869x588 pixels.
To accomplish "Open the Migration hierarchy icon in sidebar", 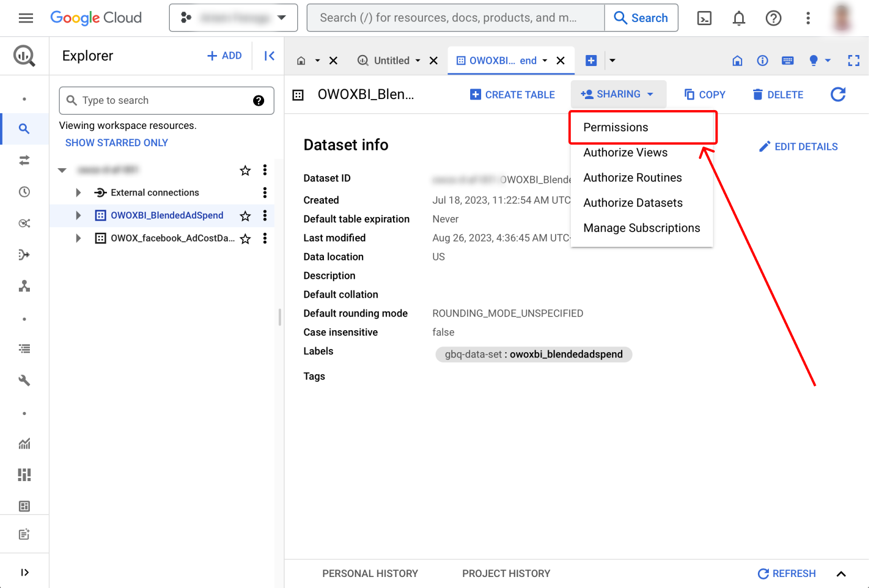I will (x=24, y=286).
